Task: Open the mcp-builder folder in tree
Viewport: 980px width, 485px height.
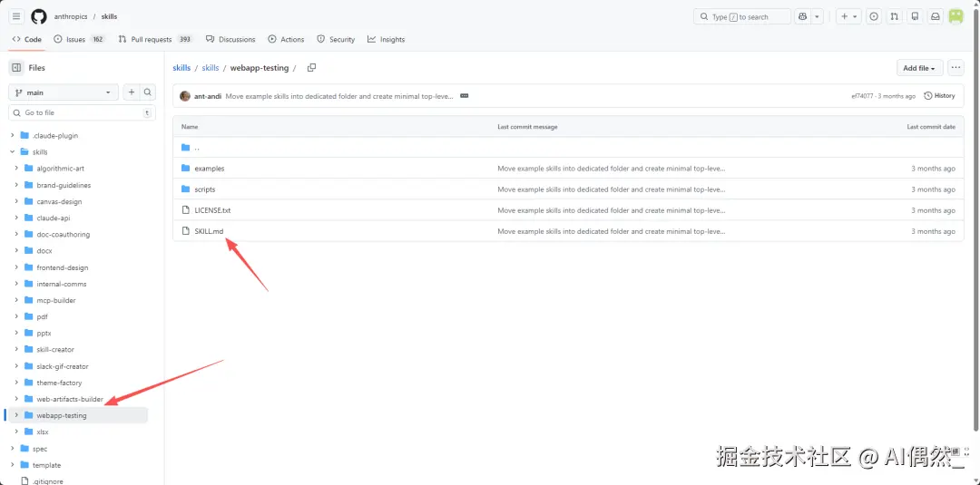Action: (56, 300)
